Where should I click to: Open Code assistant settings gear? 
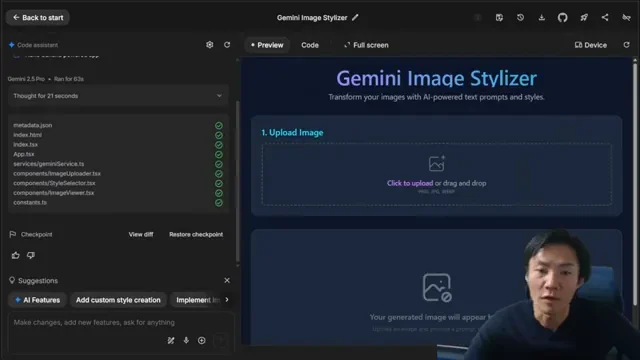click(x=209, y=45)
